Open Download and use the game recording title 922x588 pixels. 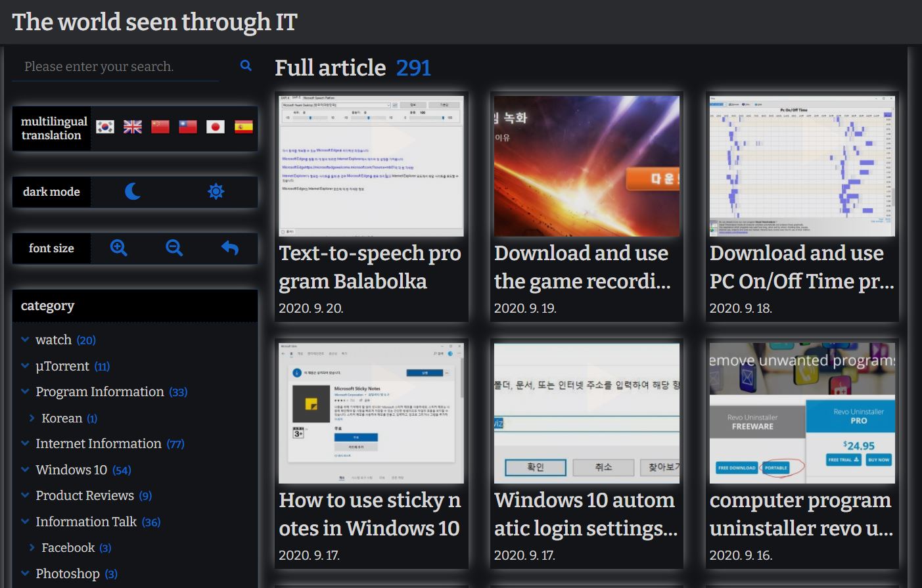coord(583,267)
